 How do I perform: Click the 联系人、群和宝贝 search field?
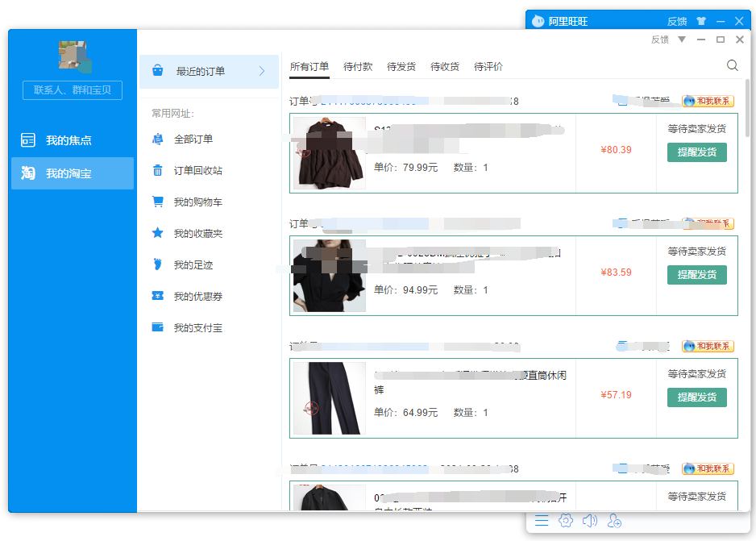(x=73, y=90)
